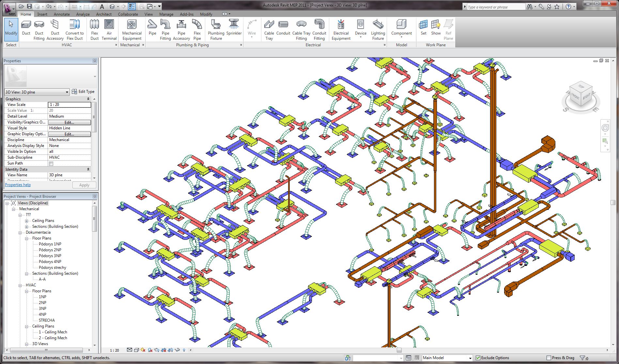This screenshot has width=619, height=364.
Task: Open the Properties help link
Action: pos(18,185)
